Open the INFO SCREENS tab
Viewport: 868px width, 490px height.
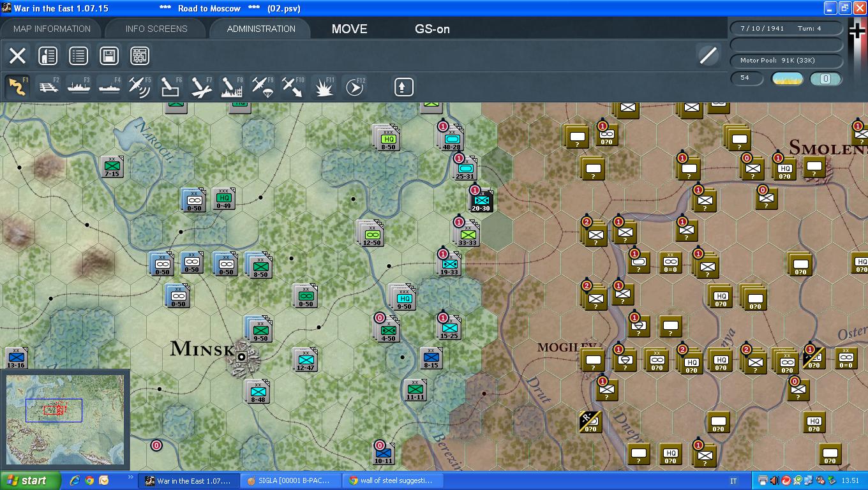(x=156, y=29)
